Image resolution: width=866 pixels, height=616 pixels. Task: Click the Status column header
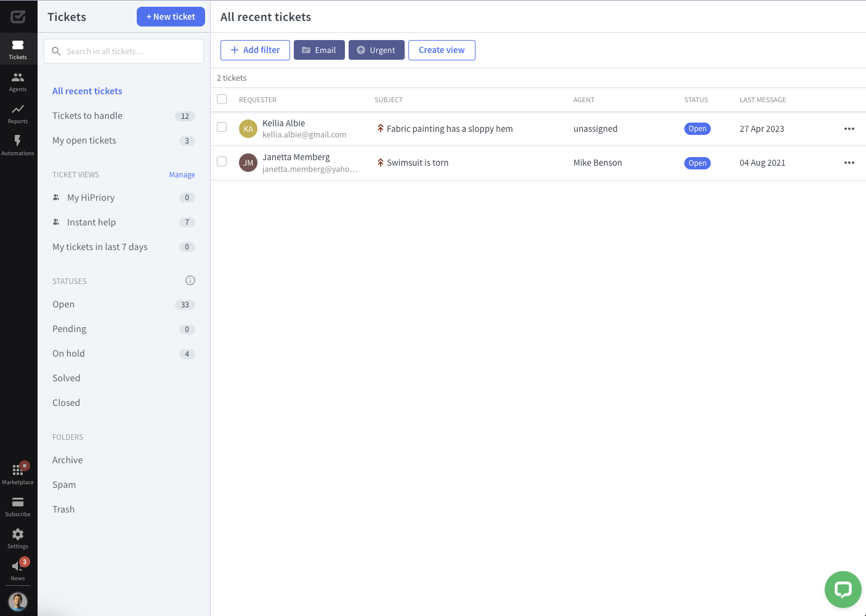696,100
